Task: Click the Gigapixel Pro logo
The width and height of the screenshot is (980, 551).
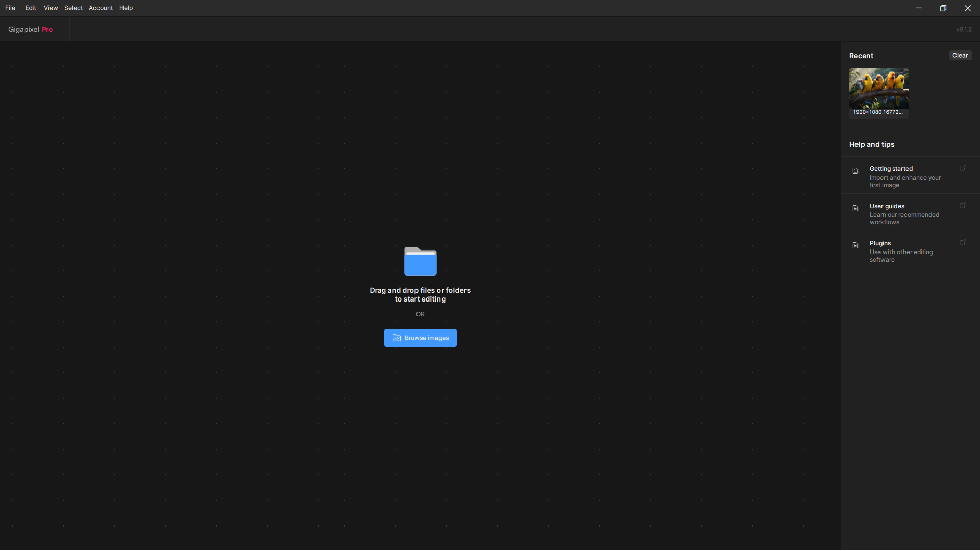Action: click(31, 29)
